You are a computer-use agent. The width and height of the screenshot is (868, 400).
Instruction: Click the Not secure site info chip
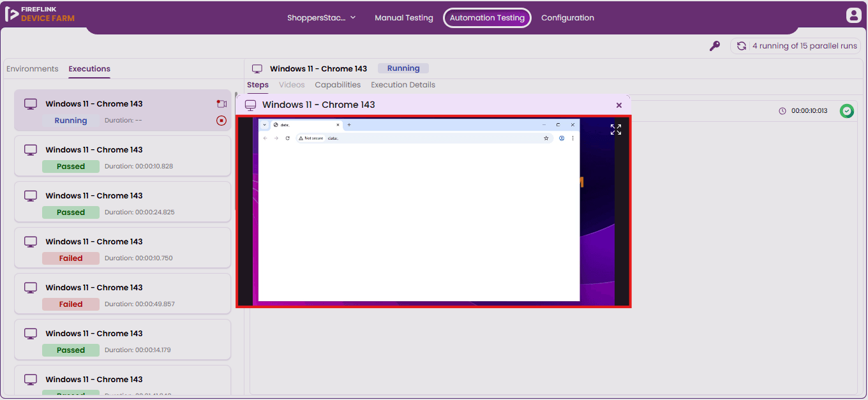click(x=311, y=138)
